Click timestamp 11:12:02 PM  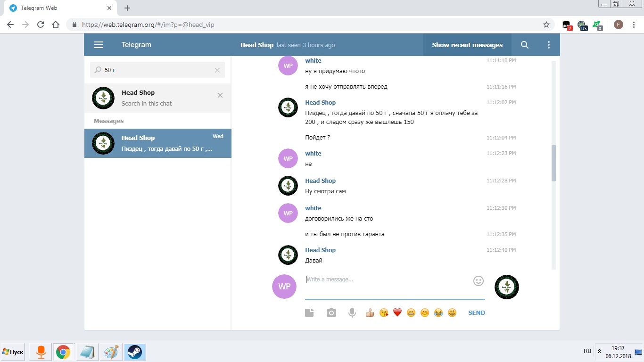coord(501,102)
